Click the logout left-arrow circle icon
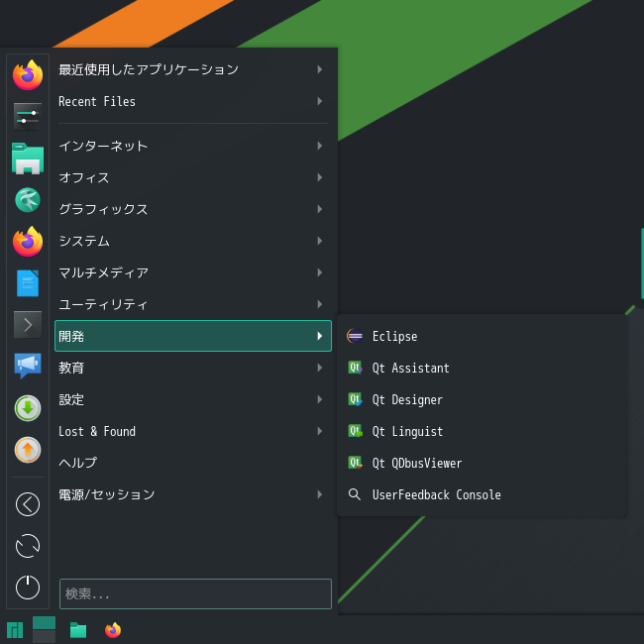Viewport: 644px width, 644px height. coord(28,504)
